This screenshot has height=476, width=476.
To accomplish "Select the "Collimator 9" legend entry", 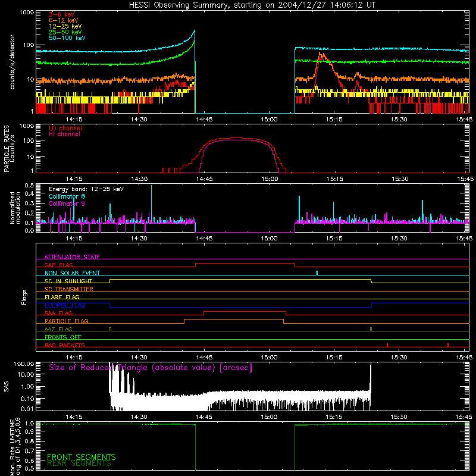I will click(x=67, y=203).
